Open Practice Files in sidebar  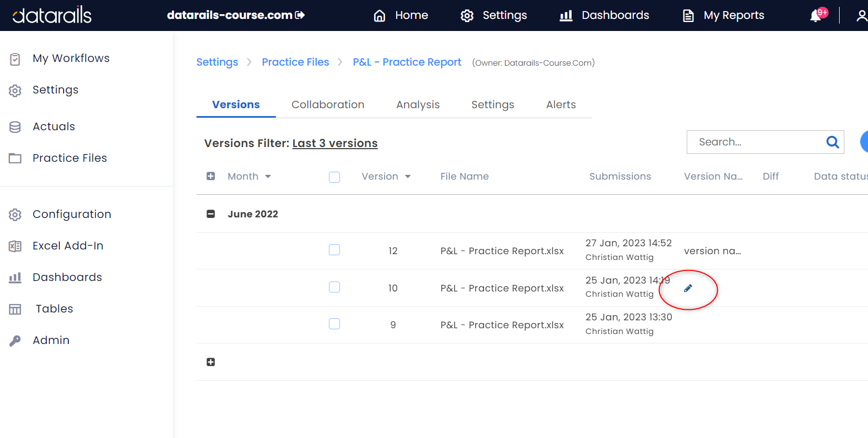(69, 158)
